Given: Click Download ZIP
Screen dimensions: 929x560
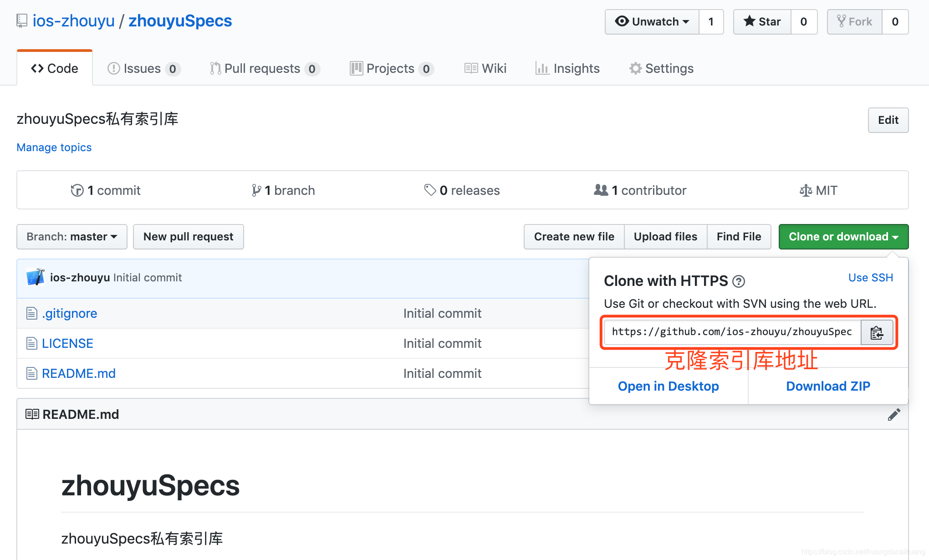Looking at the screenshot, I should pyautogui.click(x=828, y=386).
